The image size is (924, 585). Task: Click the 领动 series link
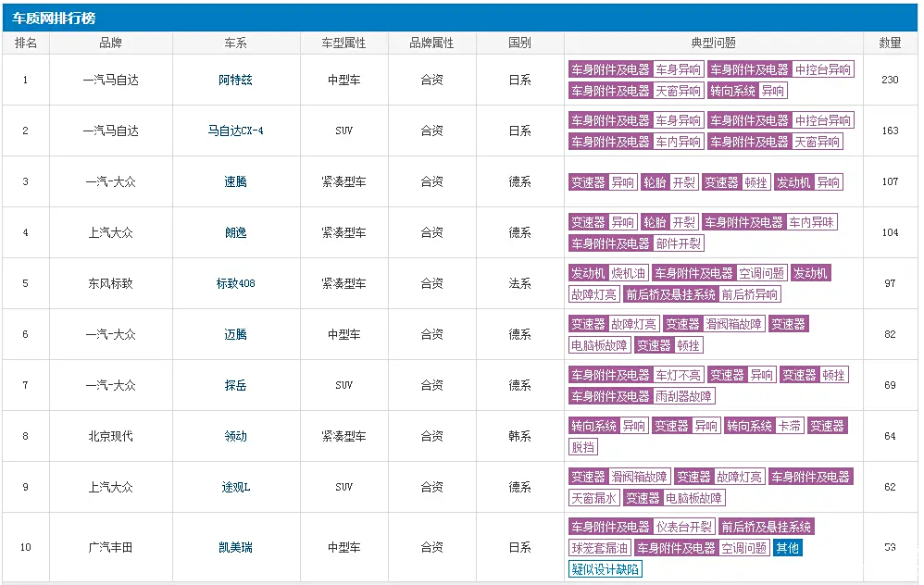pyautogui.click(x=235, y=436)
